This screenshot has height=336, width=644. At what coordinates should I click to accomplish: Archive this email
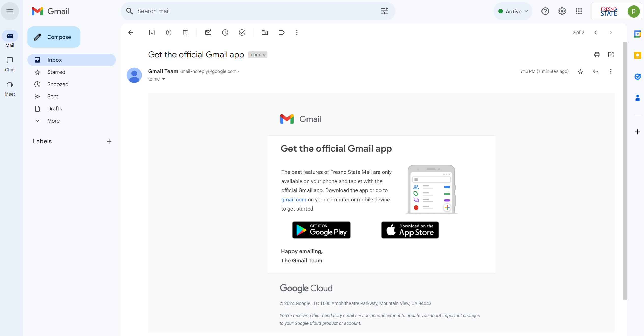[x=152, y=33]
